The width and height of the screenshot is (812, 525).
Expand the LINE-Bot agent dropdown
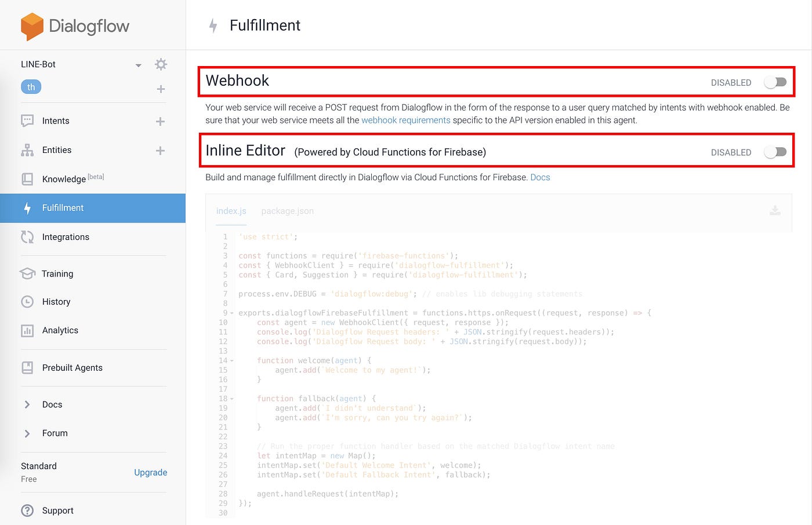(x=138, y=65)
